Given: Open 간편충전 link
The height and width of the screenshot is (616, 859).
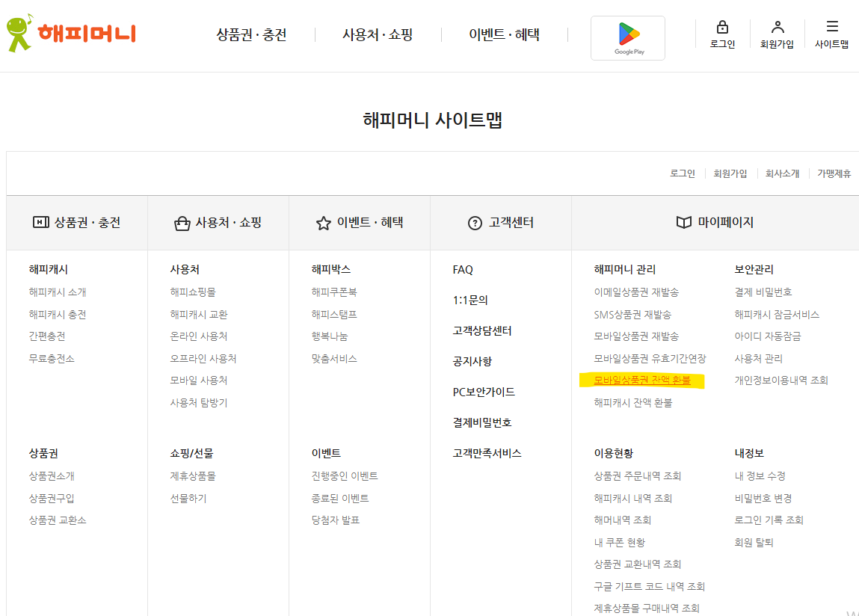Looking at the screenshot, I should 47,336.
